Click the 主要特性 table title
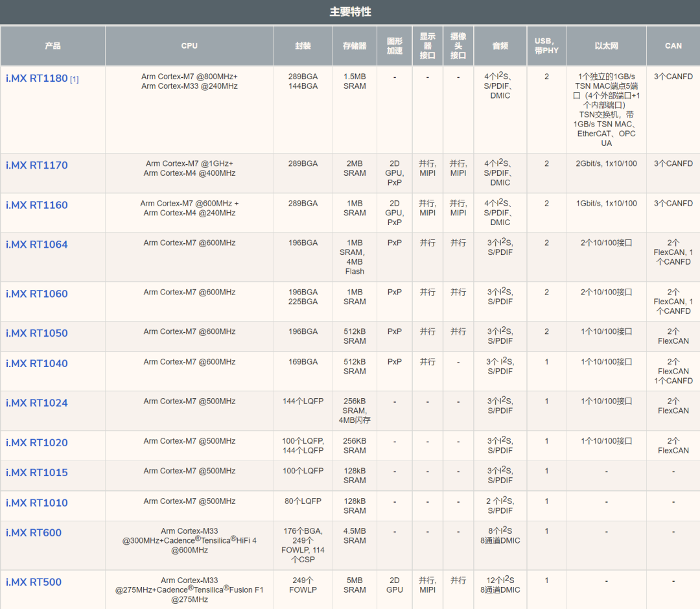The height and width of the screenshot is (609, 700). [x=351, y=12]
